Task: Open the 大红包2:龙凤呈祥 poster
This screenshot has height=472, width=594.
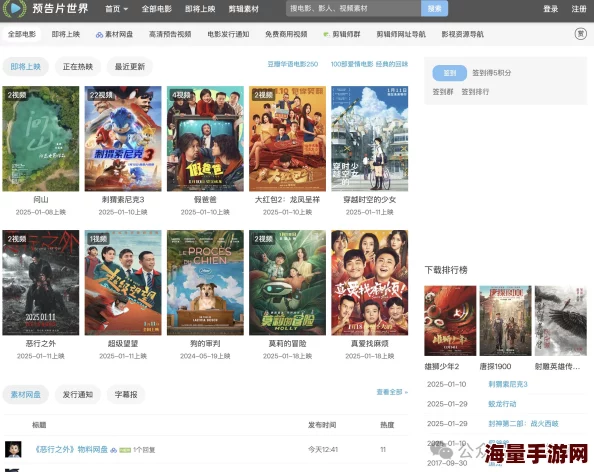Action: point(287,139)
